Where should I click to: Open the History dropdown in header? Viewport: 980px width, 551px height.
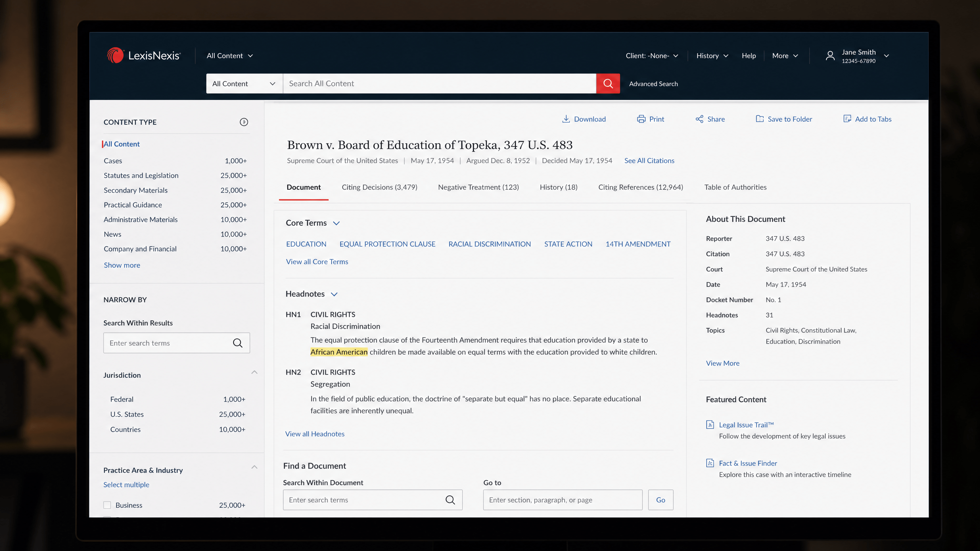point(712,55)
